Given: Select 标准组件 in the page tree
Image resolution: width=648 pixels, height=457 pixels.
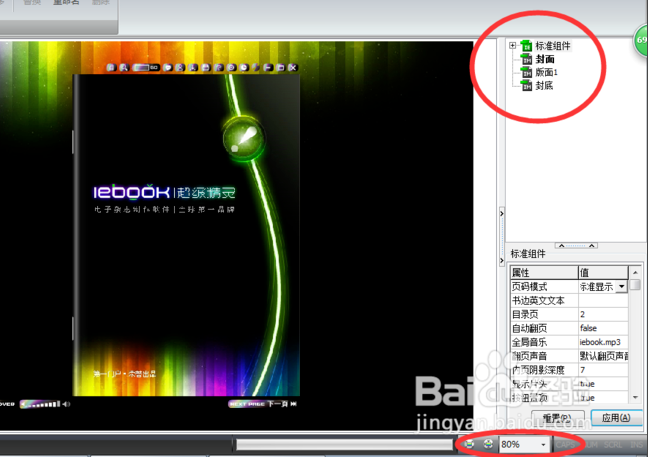Looking at the screenshot, I should 553,45.
